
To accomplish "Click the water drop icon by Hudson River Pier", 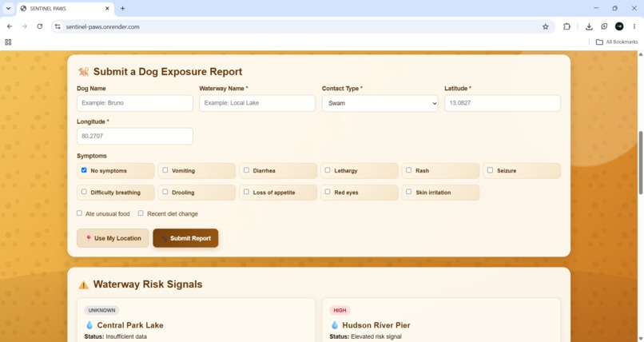I will tap(335, 325).
